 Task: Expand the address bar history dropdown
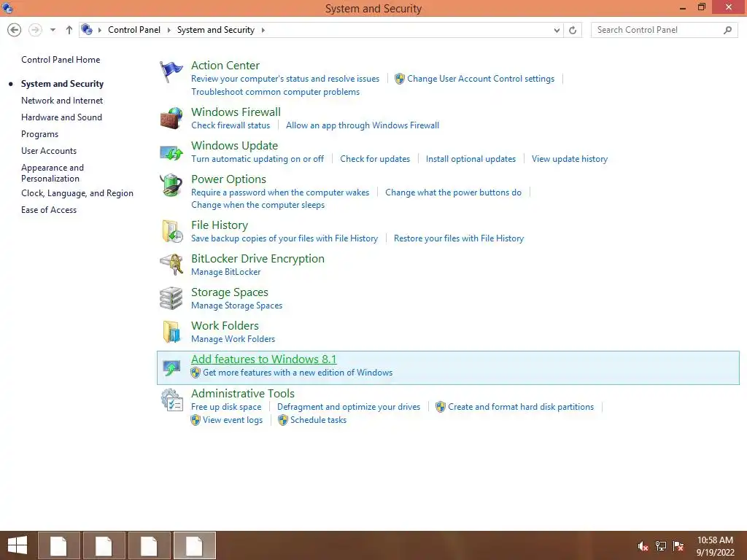[557, 30]
